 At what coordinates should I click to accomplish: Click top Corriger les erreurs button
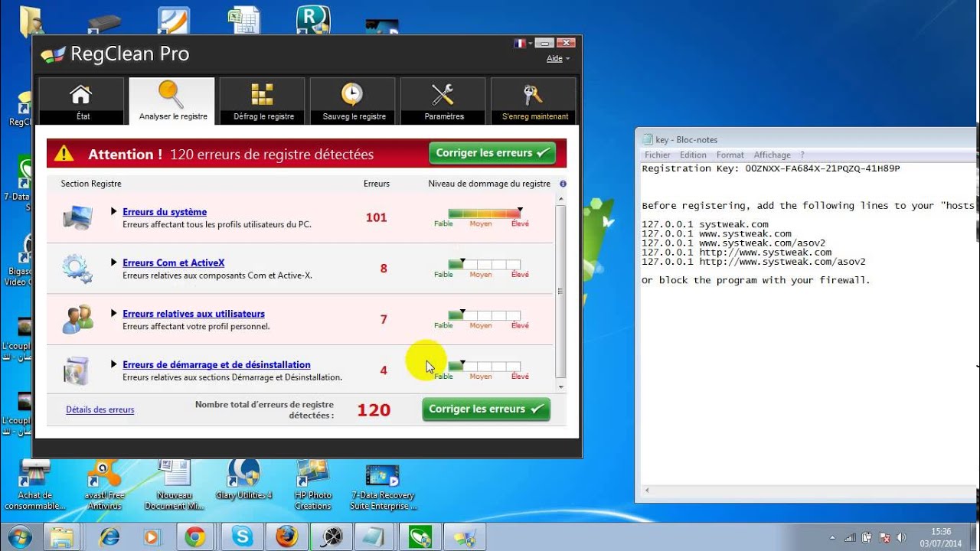click(x=492, y=153)
